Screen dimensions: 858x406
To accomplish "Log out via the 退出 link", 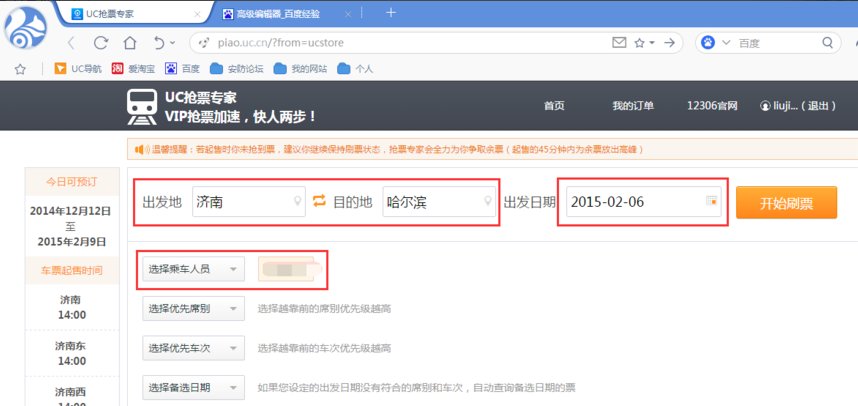I will click(818, 106).
